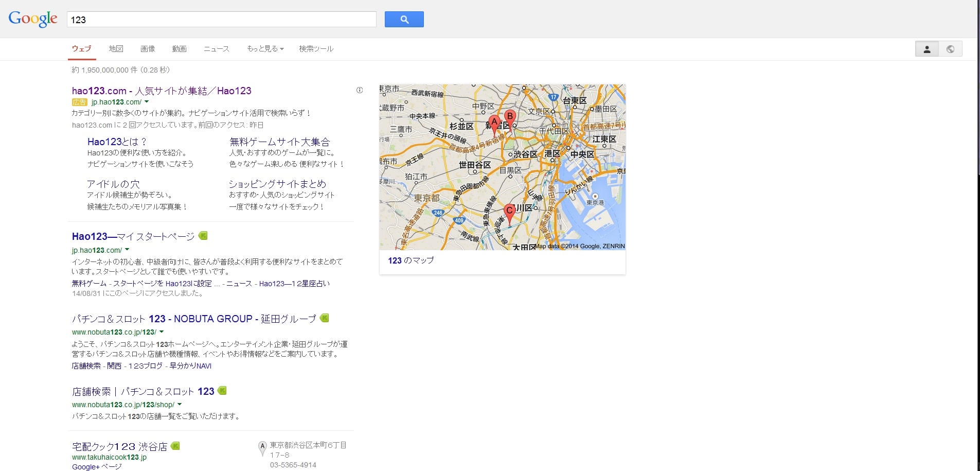
Task: Click the 関西 sublink
Action: (114, 366)
